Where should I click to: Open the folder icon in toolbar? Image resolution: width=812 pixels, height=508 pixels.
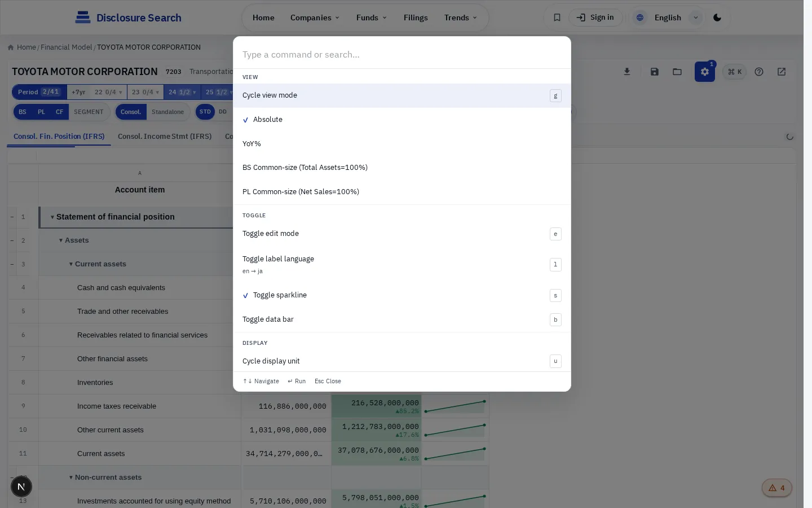click(x=677, y=72)
